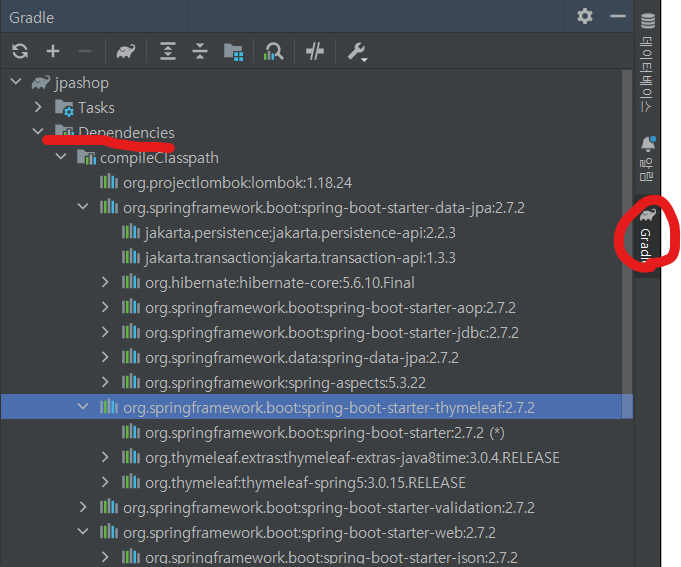Select the Gradle sidebar tab
This screenshot has height=567, width=681.
647,234
